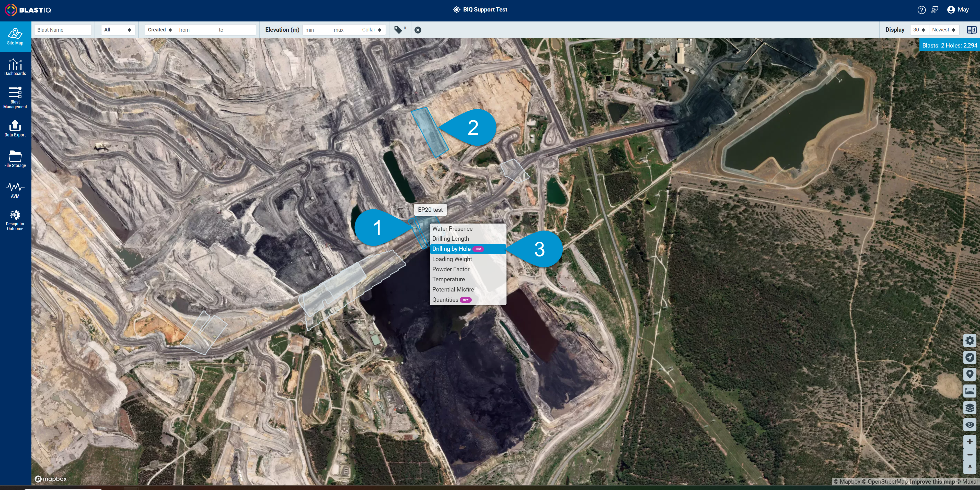Select Temperature menu entry
Screen dimensions: 980x490
tap(468, 279)
